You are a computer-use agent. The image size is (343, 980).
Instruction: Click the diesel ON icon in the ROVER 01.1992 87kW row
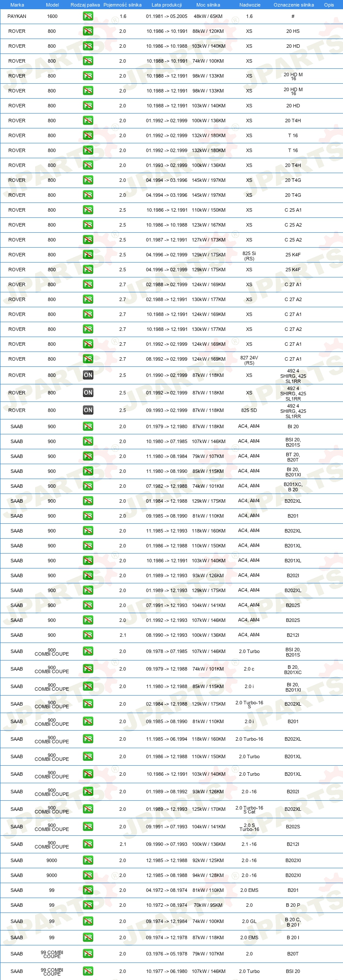(88, 393)
